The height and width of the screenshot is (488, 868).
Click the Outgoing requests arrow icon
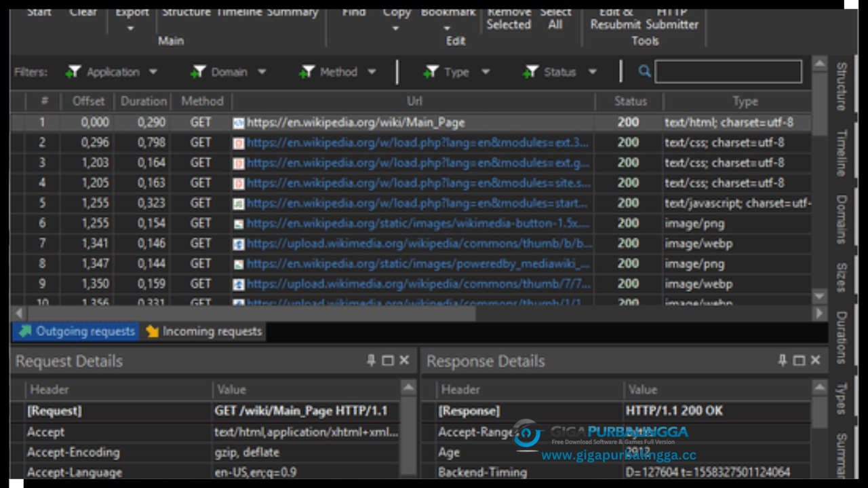25,331
